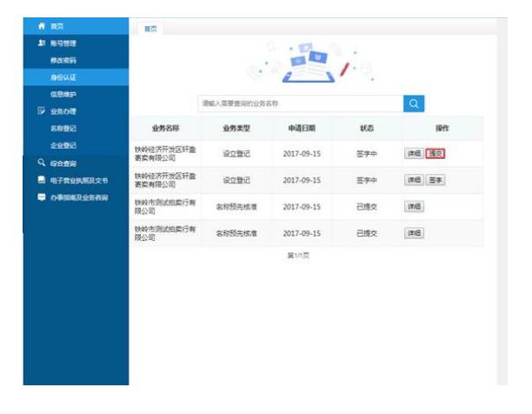Click the 账号管理 user icon

(x=42, y=43)
